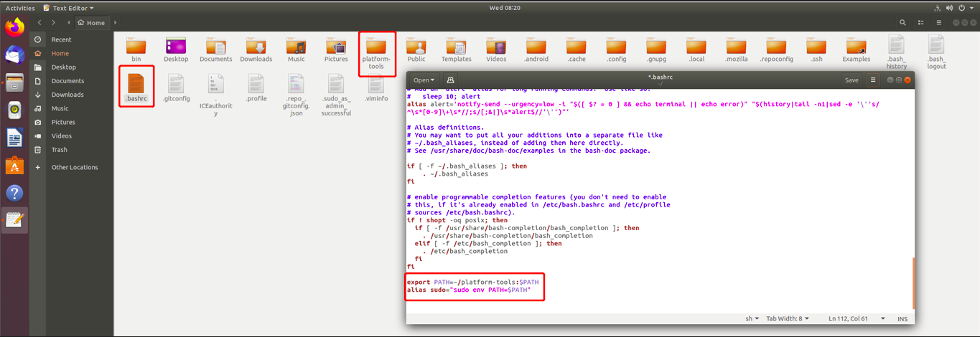
Task: Open the Desktop folder icon in Files
Action: [x=176, y=49]
